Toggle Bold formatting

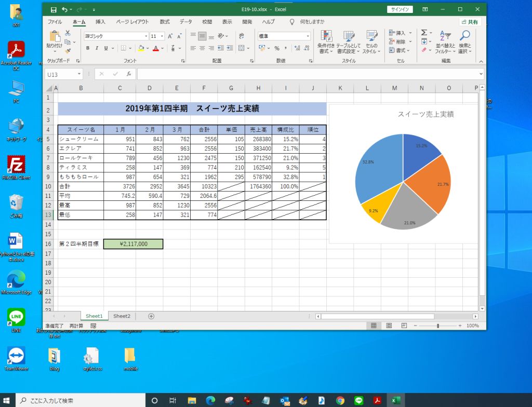[x=87, y=48]
